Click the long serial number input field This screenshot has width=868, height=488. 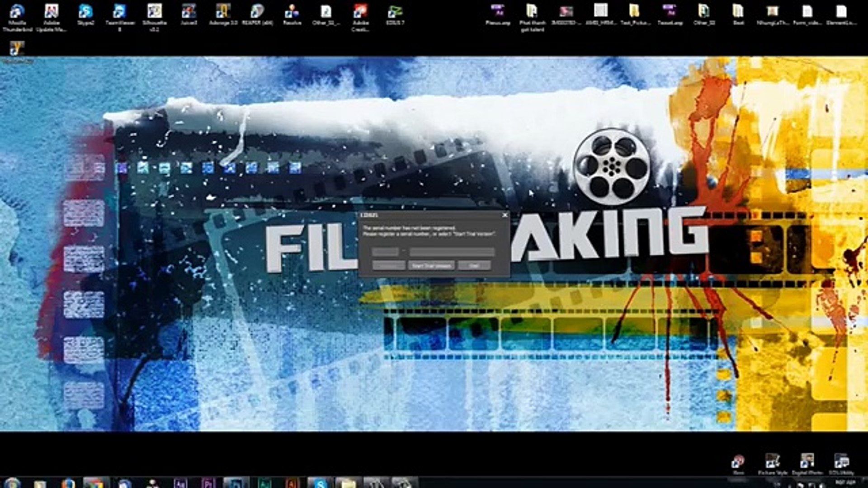[452, 252]
